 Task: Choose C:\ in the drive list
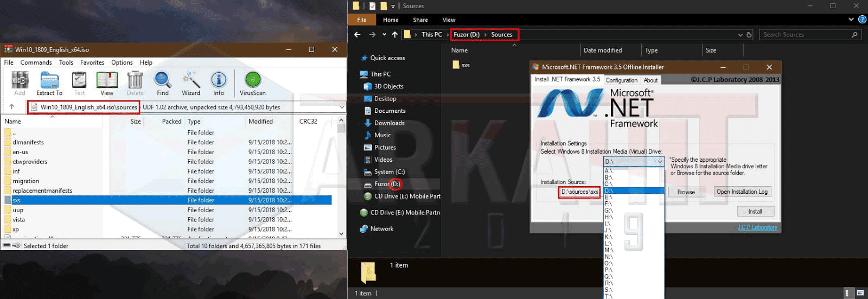[x=634, y=184]
